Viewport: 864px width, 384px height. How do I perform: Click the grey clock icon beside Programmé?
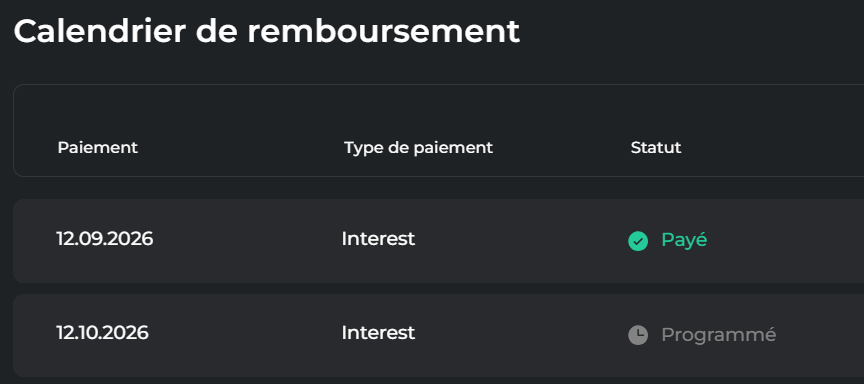coord(638,335)
